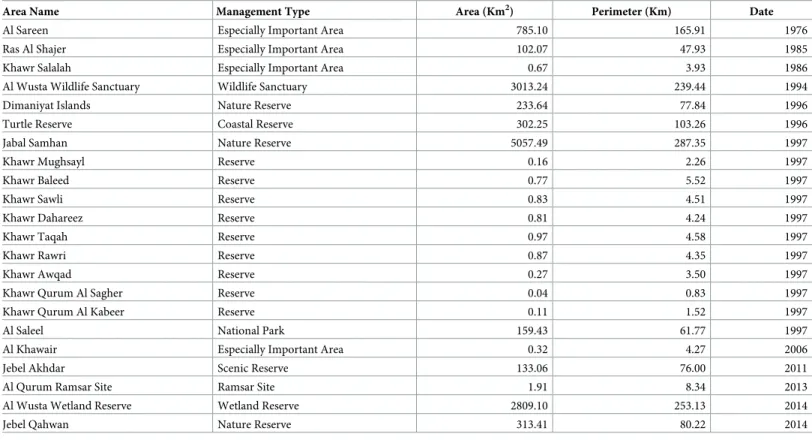Image resolution: width=812 pixels, height=440 pixels.
Task: Select the Coastal Reserve management type
Action: tap(255, 124)
